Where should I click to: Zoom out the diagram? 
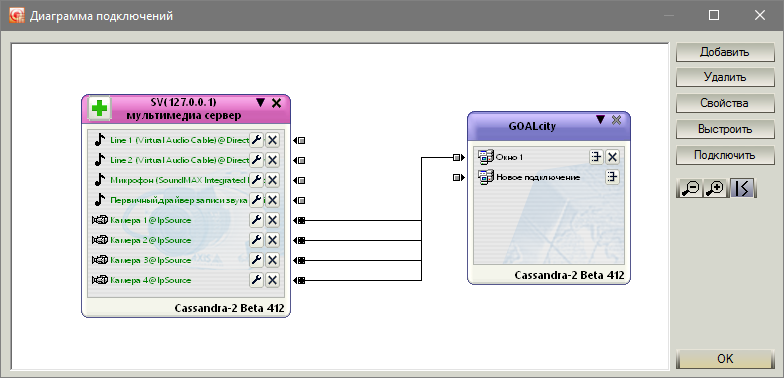[690, 188]
